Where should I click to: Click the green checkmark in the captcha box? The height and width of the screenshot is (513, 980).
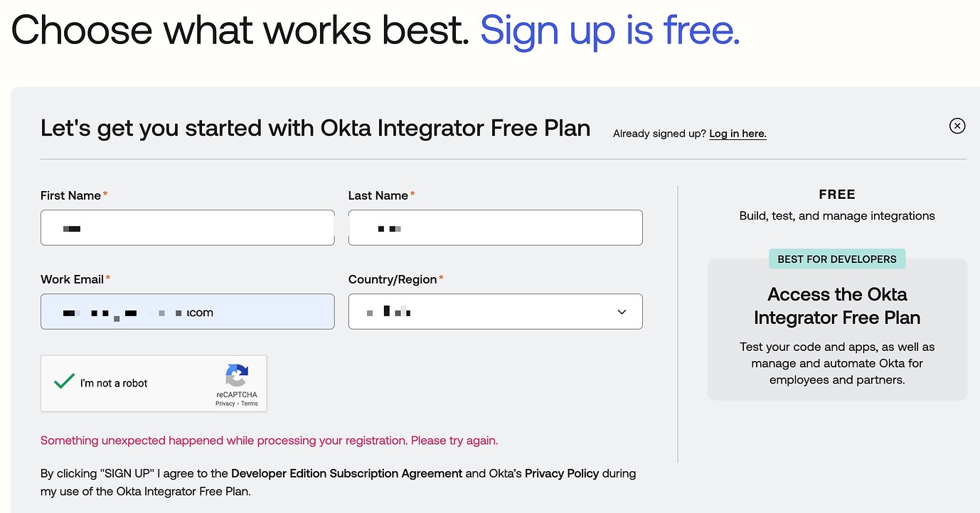click(x=63, y=380)
